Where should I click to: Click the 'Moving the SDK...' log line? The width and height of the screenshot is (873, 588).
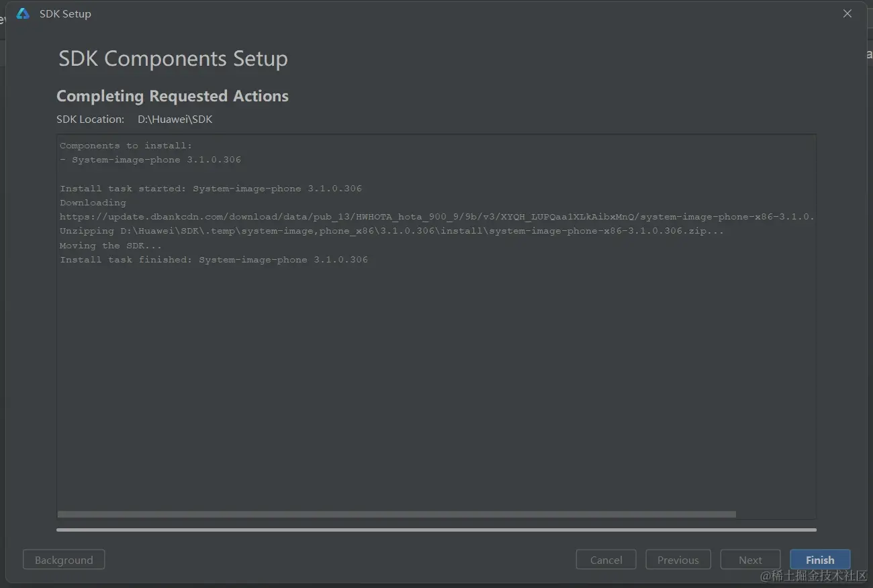pyautogui.click(x=111, y=246)
